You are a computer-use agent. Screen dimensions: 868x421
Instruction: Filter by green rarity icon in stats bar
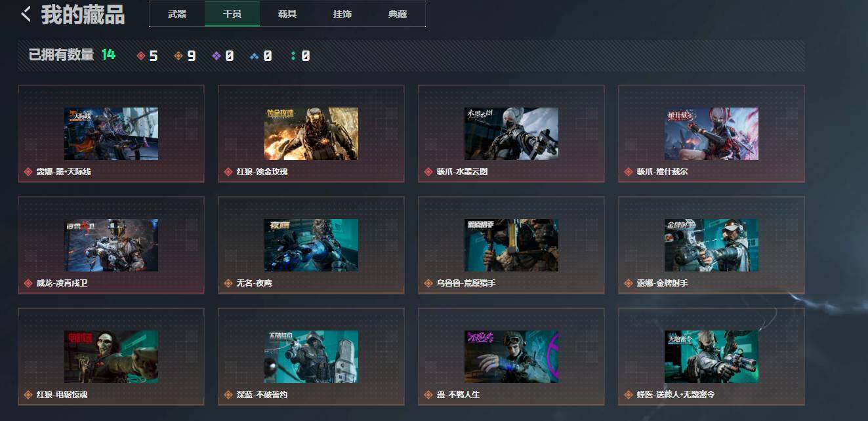[x=293, y=56]
